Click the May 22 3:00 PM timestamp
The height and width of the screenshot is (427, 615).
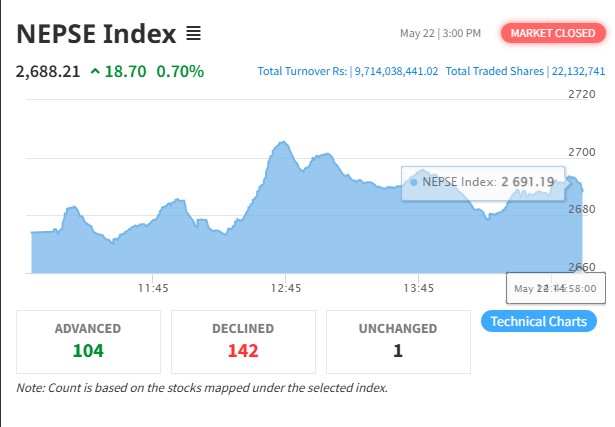440,34
